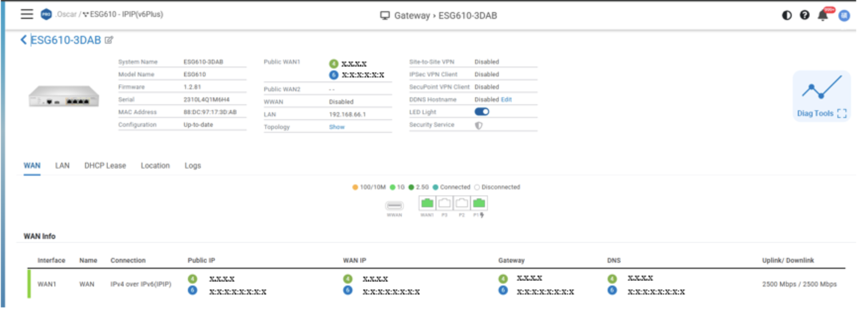
Task: Open the help question mark icon
Action: tap(804, 16)
